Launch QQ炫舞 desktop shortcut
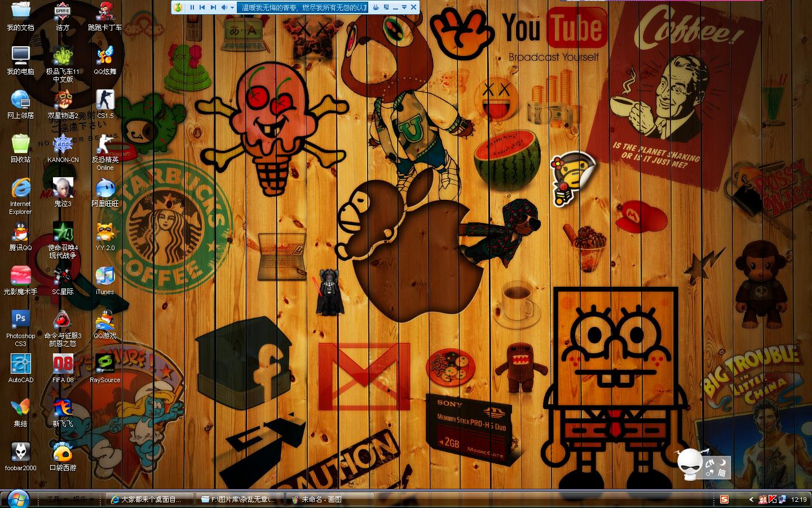This screenshot has width=812, height=508. coord(105,60)
